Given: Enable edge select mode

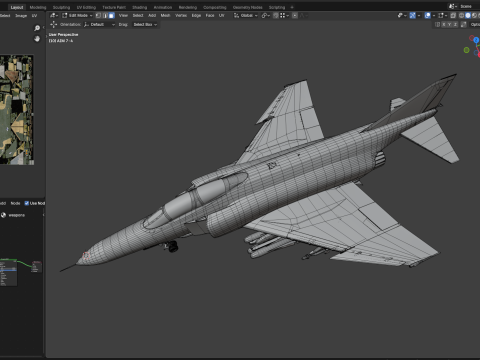Looking at the screenshot, I should (x=105, y=15).
